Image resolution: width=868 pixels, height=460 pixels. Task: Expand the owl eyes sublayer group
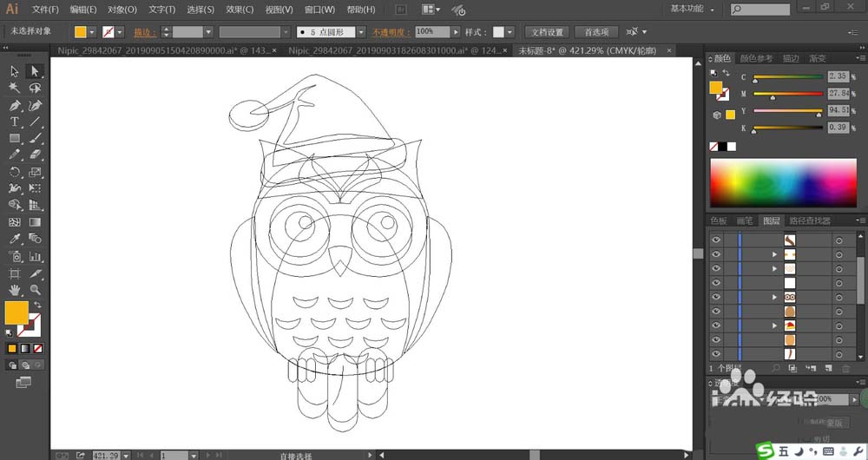point(775,297)
